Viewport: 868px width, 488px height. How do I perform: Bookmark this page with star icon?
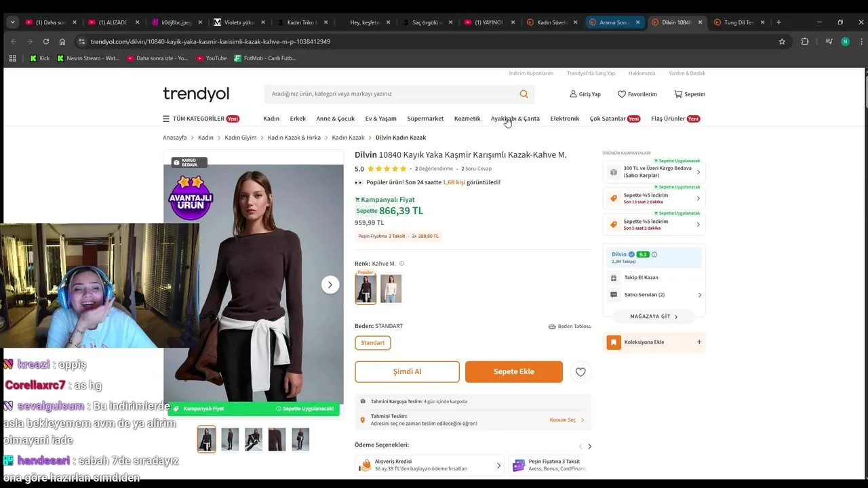click(782, 41)
